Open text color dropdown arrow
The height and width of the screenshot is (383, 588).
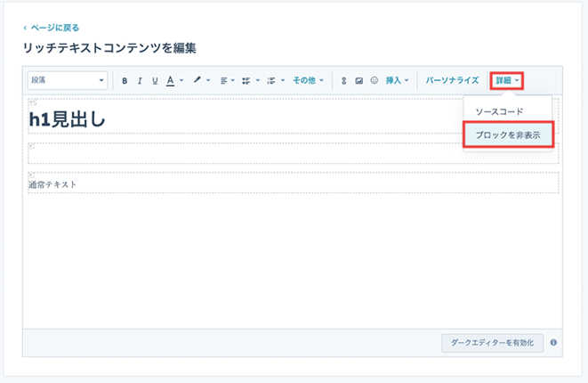pyautogui.click(x=181, y=80)
